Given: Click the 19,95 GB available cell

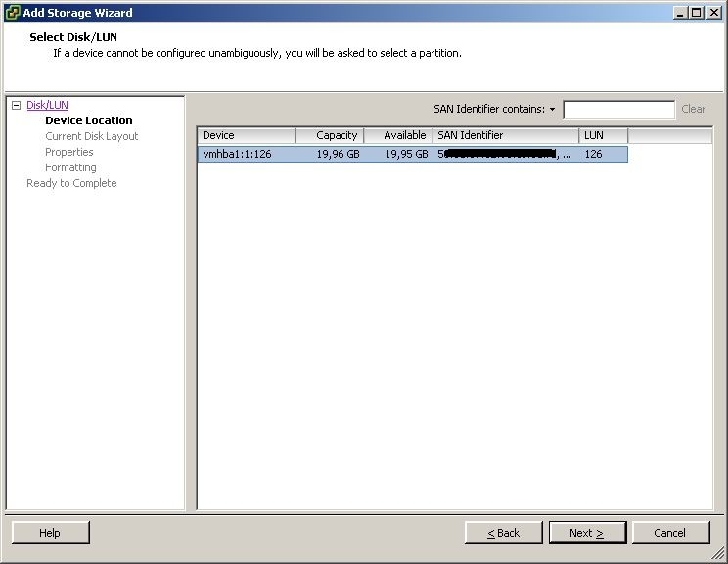Looking at the screenshot, I should point(398,154).
